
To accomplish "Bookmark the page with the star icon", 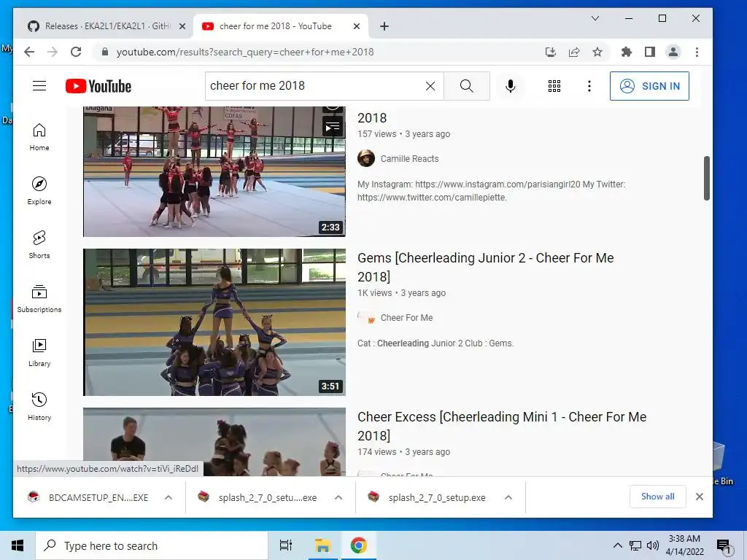I will 597,52.
